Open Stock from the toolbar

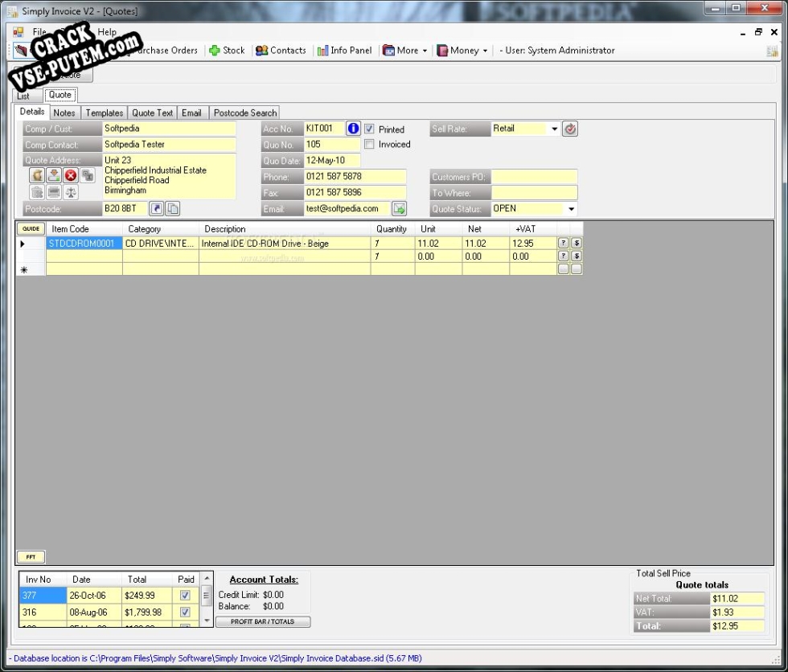227,51
